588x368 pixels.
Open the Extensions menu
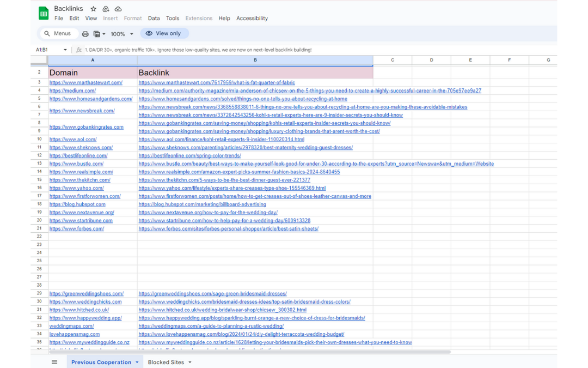tap(199, 18)
